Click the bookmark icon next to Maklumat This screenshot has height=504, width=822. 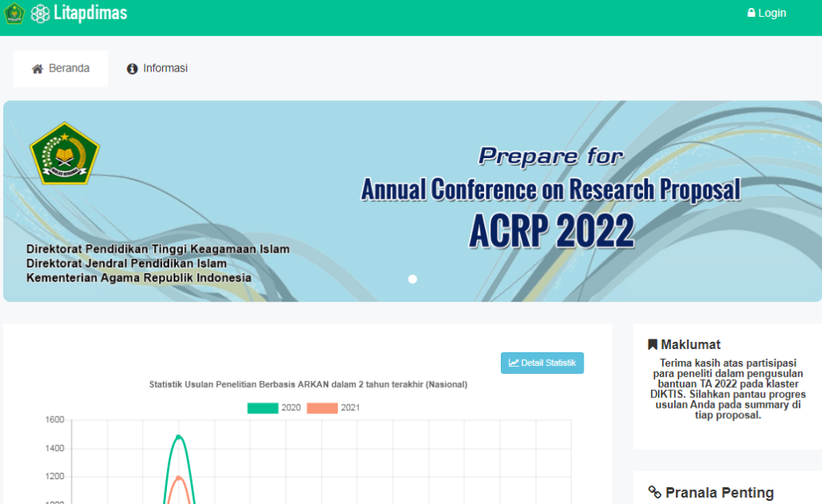(653, 345)
